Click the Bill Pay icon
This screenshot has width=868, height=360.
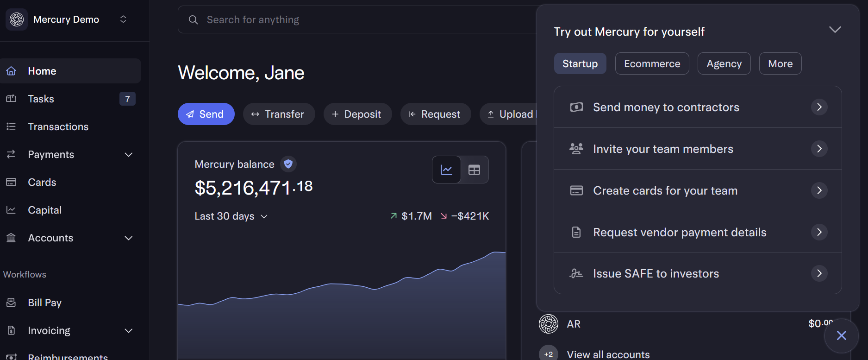(11, 303)
